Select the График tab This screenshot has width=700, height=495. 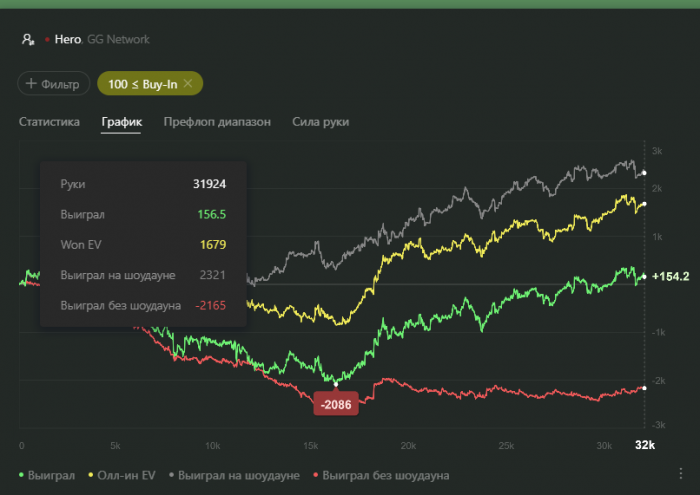(121, 122)
